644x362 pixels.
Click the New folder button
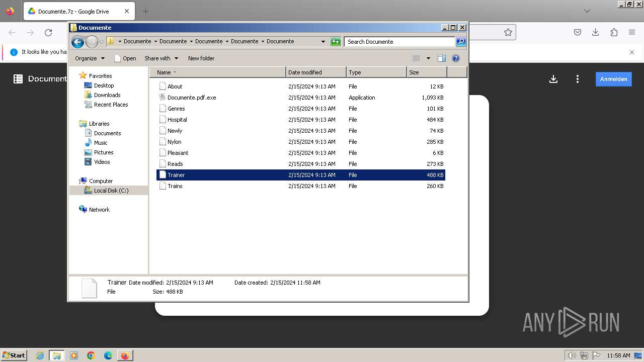click(201, 58)
